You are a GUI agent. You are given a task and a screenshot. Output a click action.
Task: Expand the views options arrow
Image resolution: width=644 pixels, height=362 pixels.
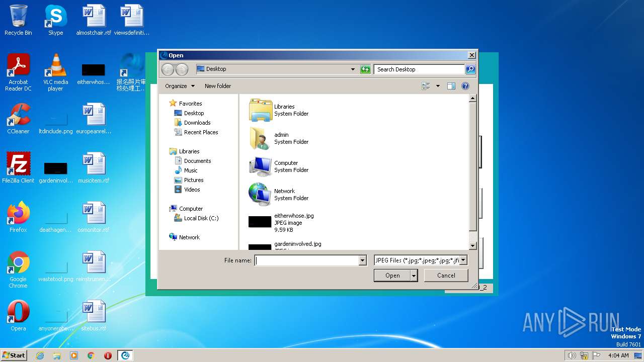(438, 86)
